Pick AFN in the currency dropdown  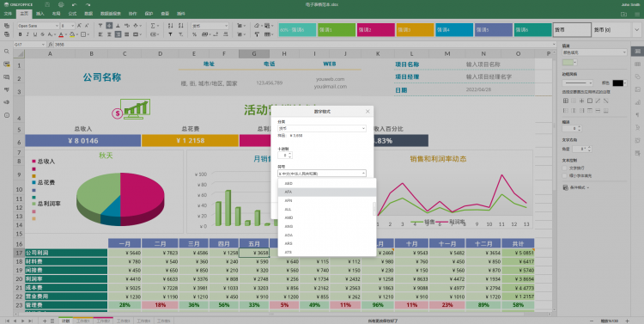327,200
